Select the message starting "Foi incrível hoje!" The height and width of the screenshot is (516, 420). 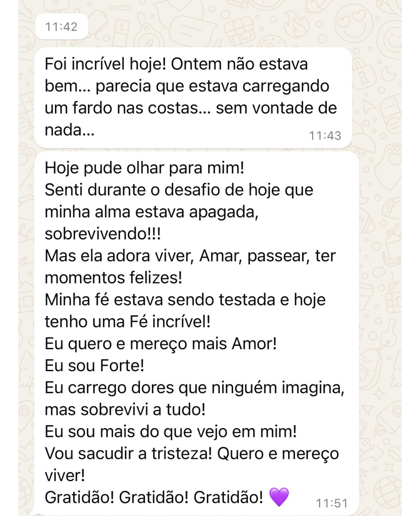(193, 97)
